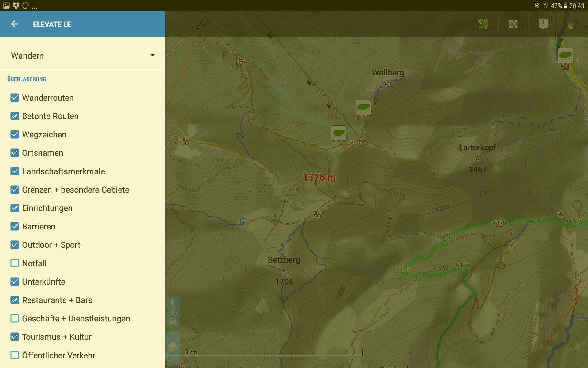Tap the 1376 m center crosshair
This screenshot has height=368, width=588.
click(x=294, y=190)
